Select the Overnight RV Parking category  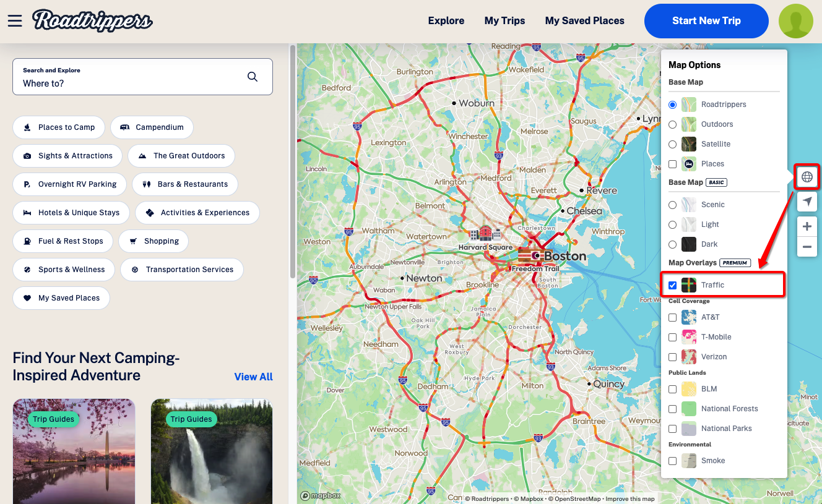[x=69, y=184]
